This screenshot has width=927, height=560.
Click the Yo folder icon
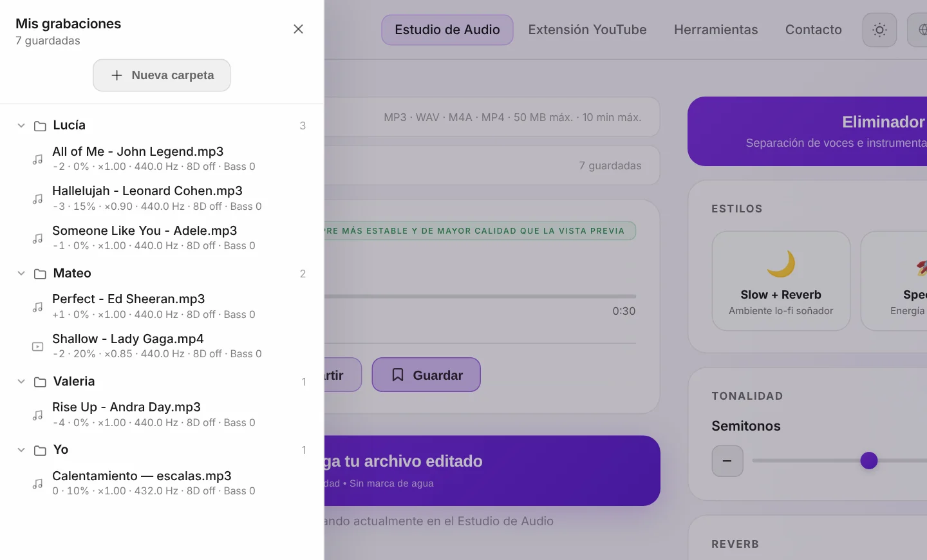pos(40,451)
